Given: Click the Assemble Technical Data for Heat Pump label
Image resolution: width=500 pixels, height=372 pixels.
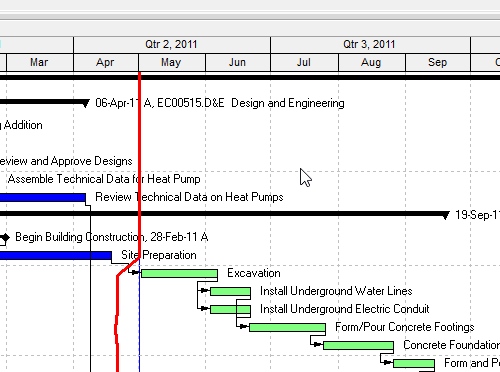Looking at the screenshot, I should pos(104,179).
